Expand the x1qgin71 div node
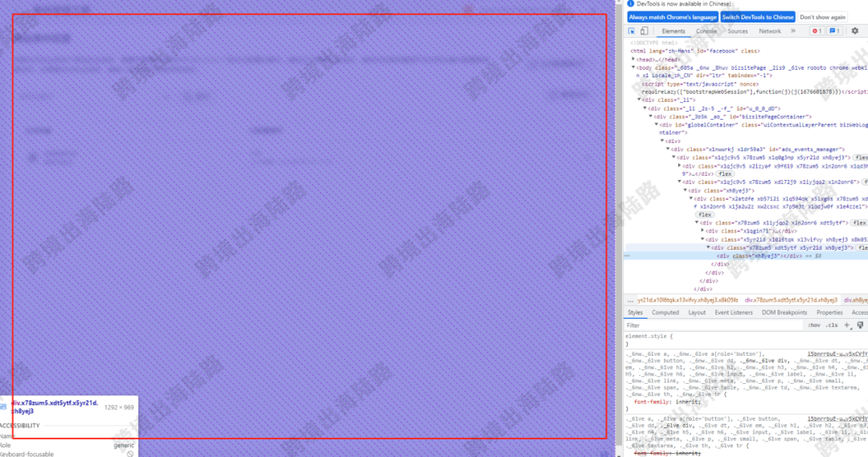Viewport: 868px width, 457px height. click(702, 231)
